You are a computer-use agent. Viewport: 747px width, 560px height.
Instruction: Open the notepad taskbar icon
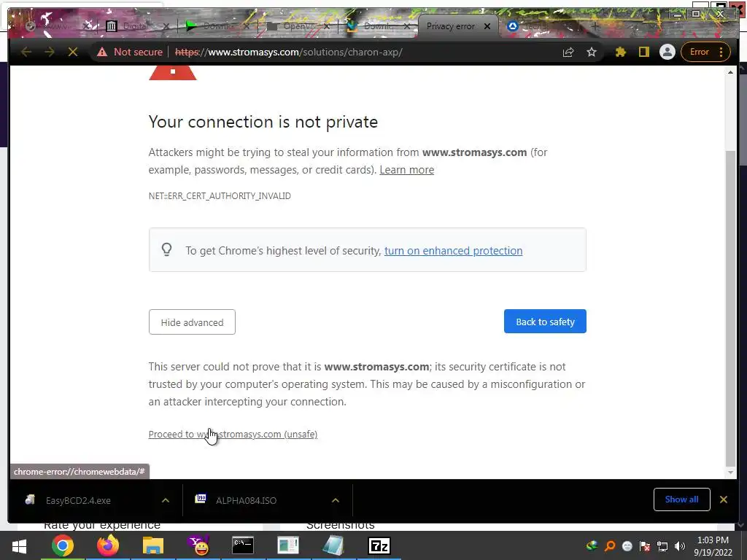(x=333, y=545)
